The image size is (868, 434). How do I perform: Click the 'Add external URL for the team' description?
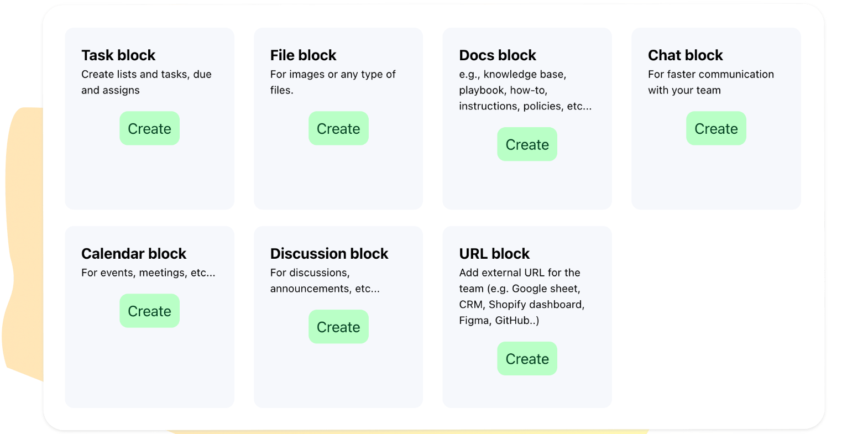pyautogui.click(x=521, y=296)
